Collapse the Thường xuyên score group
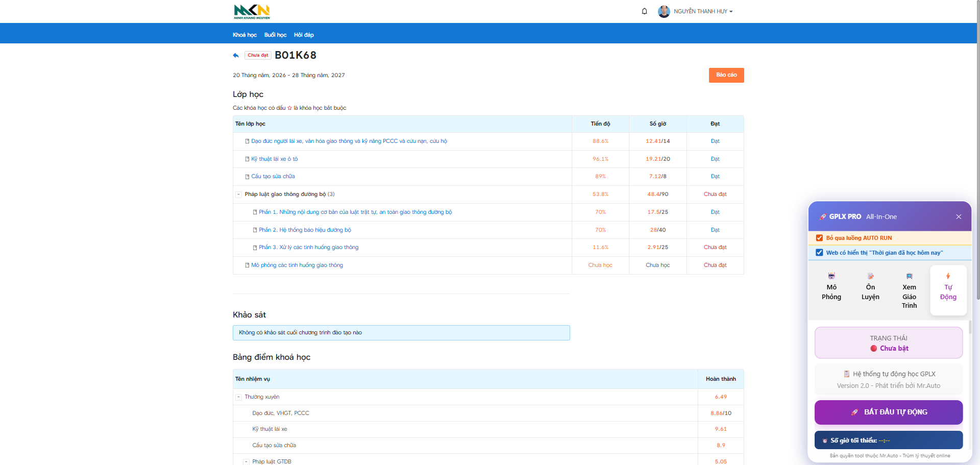The image size is (980, 465). tap(238, 397)
